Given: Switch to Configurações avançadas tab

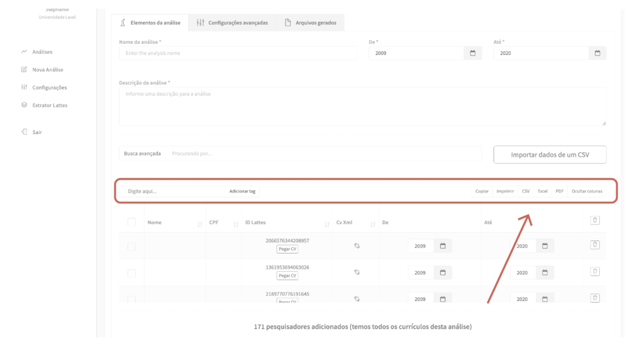Looking at the screenshot, I should tap(232, 23).
